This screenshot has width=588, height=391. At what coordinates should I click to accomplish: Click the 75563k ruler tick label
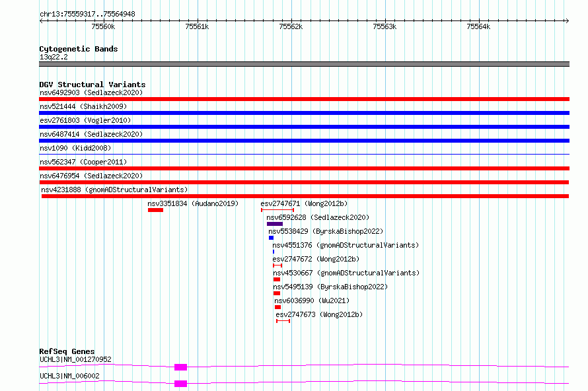click(385, 26)
